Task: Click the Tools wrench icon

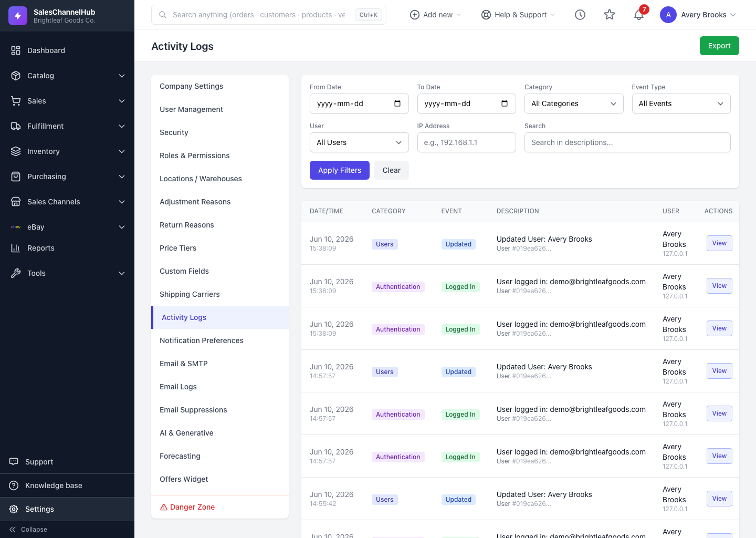Action: tap(16, 273)
